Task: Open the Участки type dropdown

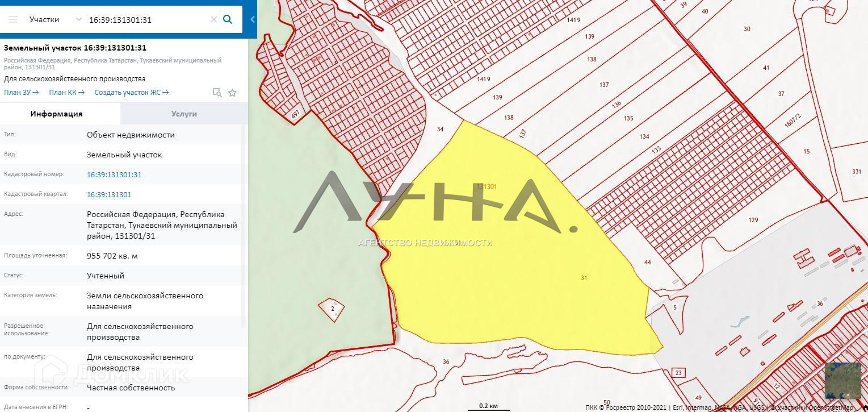Action: coord(55,19)
